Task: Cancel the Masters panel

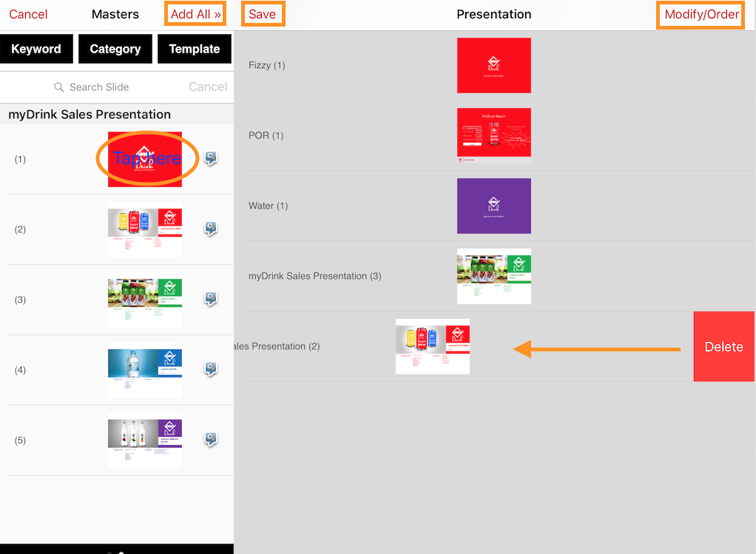Action: [28, 14]
